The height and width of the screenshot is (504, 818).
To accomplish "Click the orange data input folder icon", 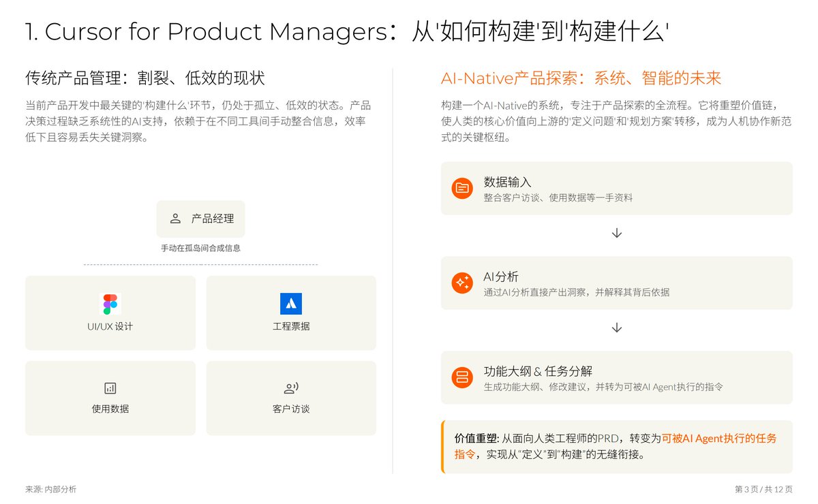I will [462, 188].
